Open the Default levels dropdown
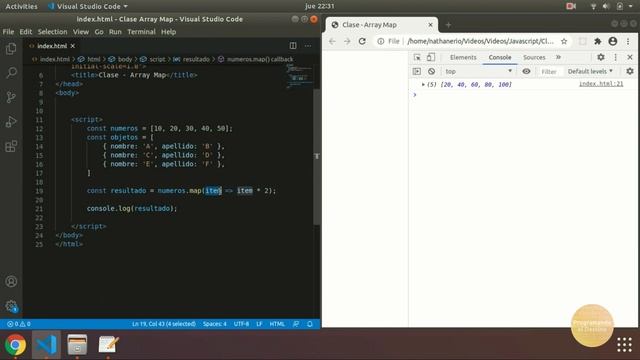The image size is (640, 360). click(x=590, y=71)
